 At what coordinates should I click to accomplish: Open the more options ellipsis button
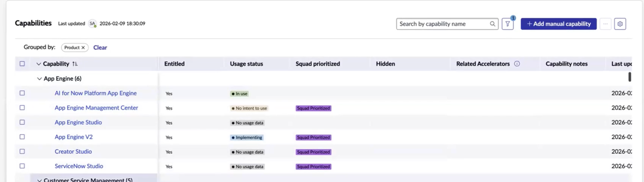(x=605, y=24)
